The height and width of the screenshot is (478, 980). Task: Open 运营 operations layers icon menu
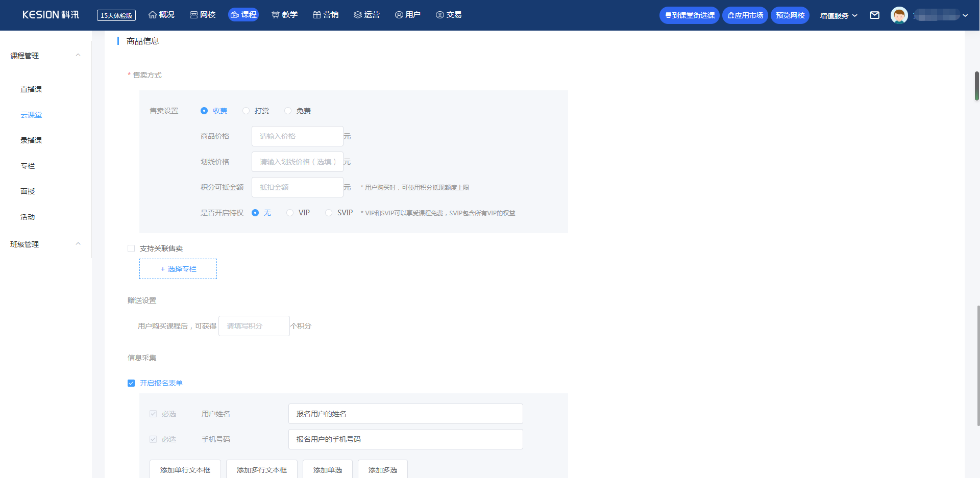pyautogui.click(x=366, y=15)
